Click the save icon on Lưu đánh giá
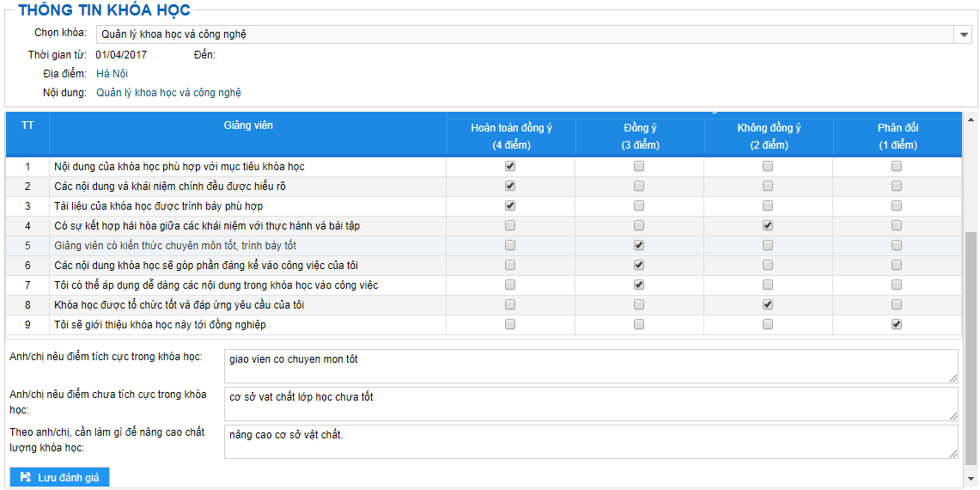The height and width of the screenshot is (490, 980). (26, 477)
